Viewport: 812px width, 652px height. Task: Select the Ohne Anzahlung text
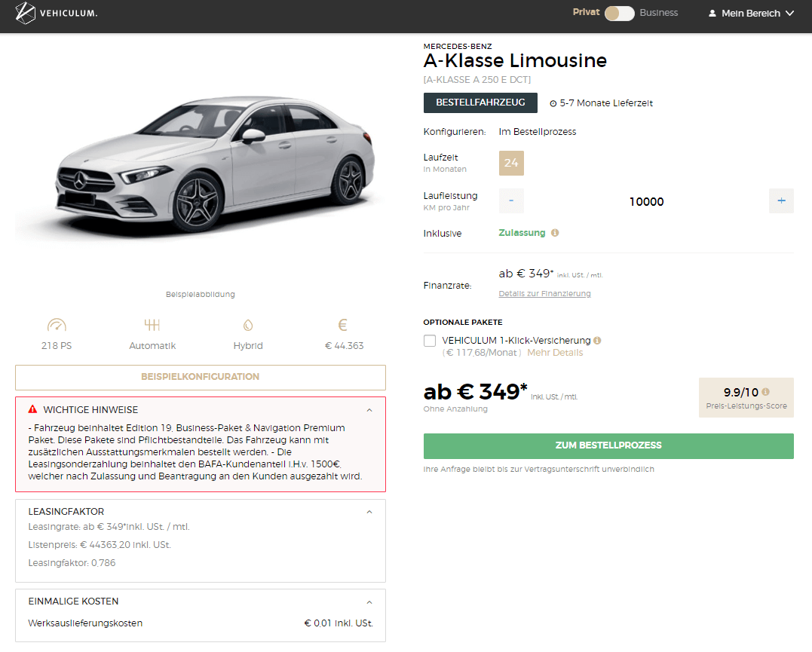tap(455, 409)
